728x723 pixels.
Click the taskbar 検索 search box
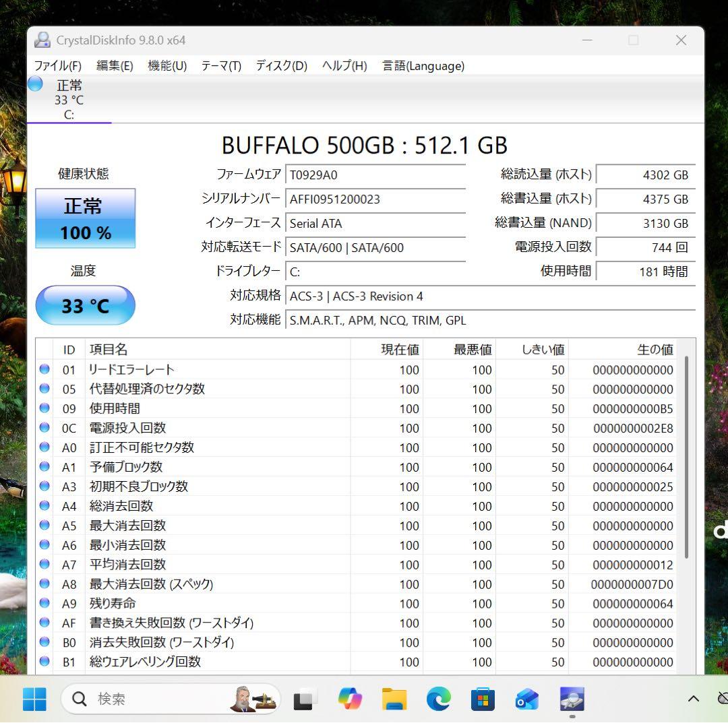pos(171,699)
